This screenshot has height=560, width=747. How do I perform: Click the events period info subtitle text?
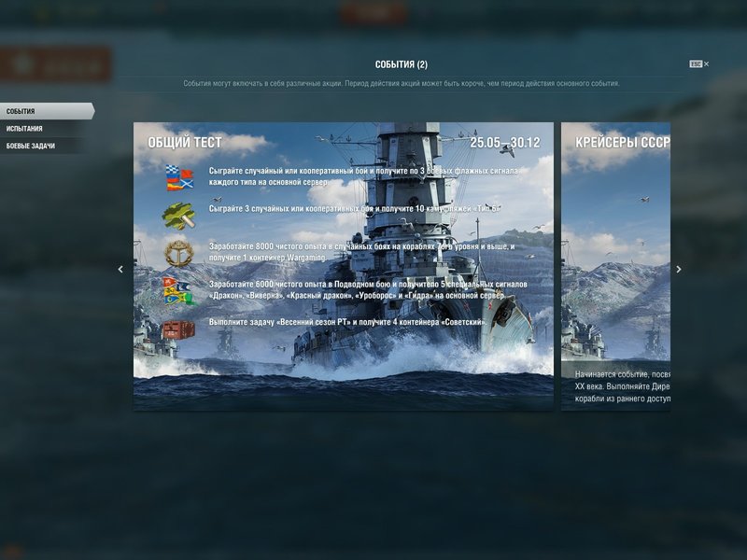pyautogui.click(x=402, y=83)
